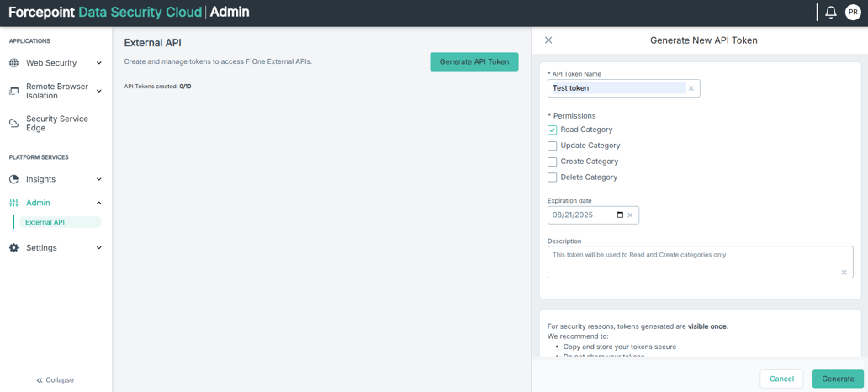This screenshot has height=392, width=868.
Task: Click the Security Service Edge cloud icon
Action: 13,124
